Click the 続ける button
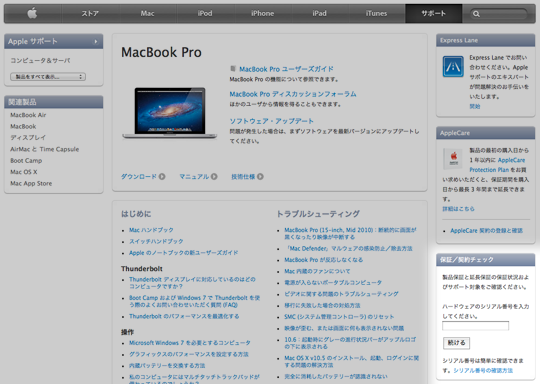Screen dimensions: 540x384 pyautogui.click(x=456, y=343)
